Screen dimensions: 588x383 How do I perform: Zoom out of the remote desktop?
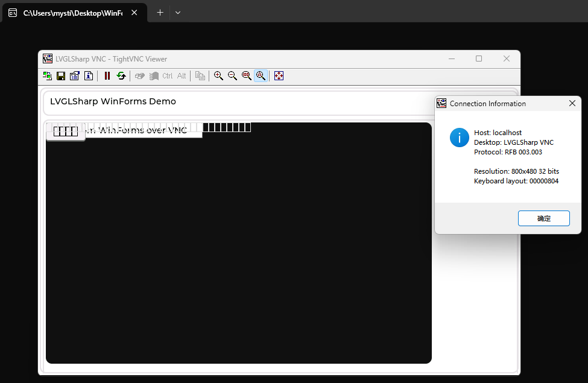click(232, 75)
